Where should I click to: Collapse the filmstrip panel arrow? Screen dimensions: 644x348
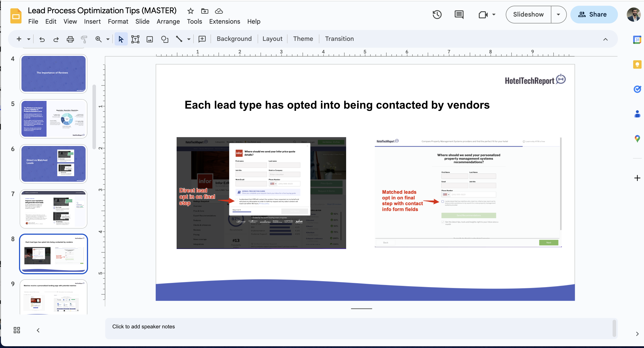38,330
